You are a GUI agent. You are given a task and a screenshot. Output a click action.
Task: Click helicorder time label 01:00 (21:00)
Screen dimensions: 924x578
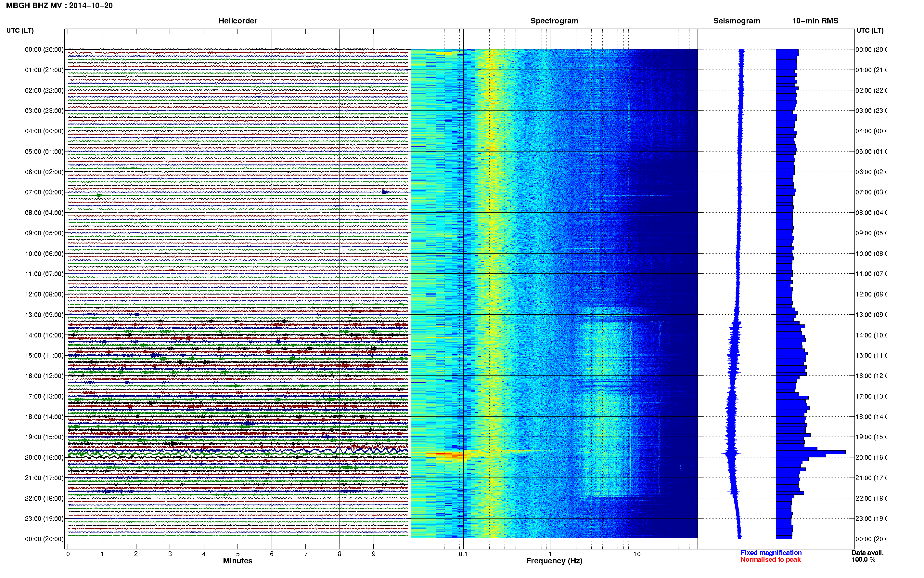[44, 70]
